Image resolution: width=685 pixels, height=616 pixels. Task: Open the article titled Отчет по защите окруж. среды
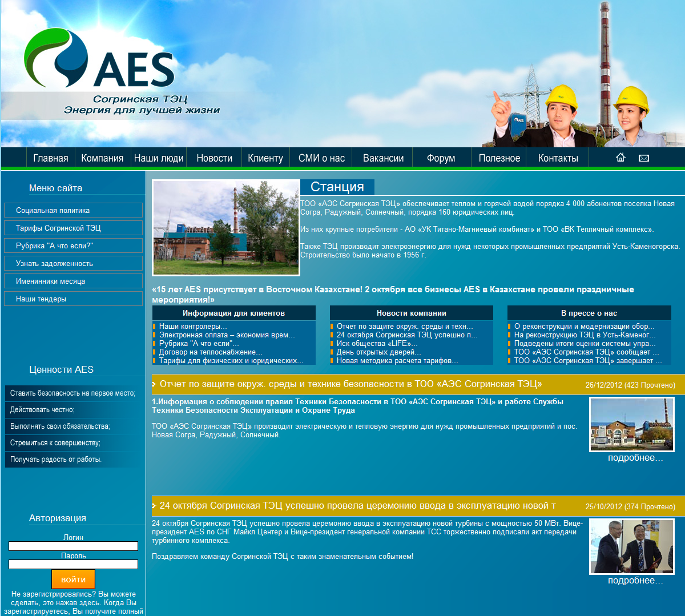pos(351,384)
